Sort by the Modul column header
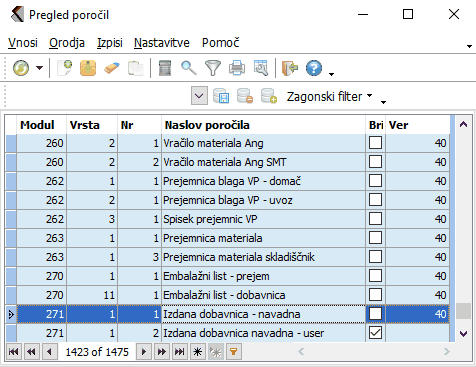This screenshot has width=476, height=367. tap(42, 125)
